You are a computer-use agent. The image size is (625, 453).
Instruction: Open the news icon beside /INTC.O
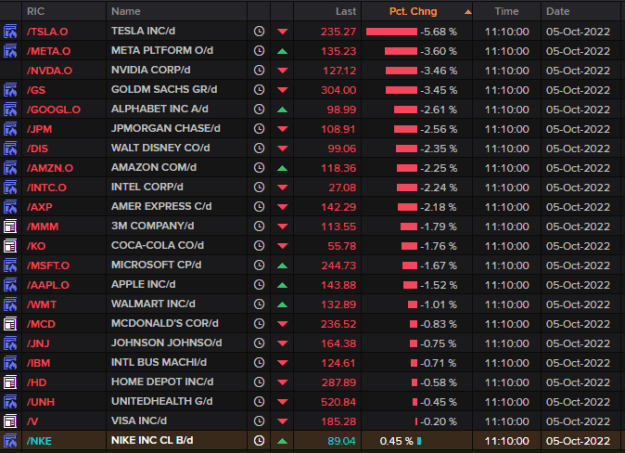(x=10, y=187)
